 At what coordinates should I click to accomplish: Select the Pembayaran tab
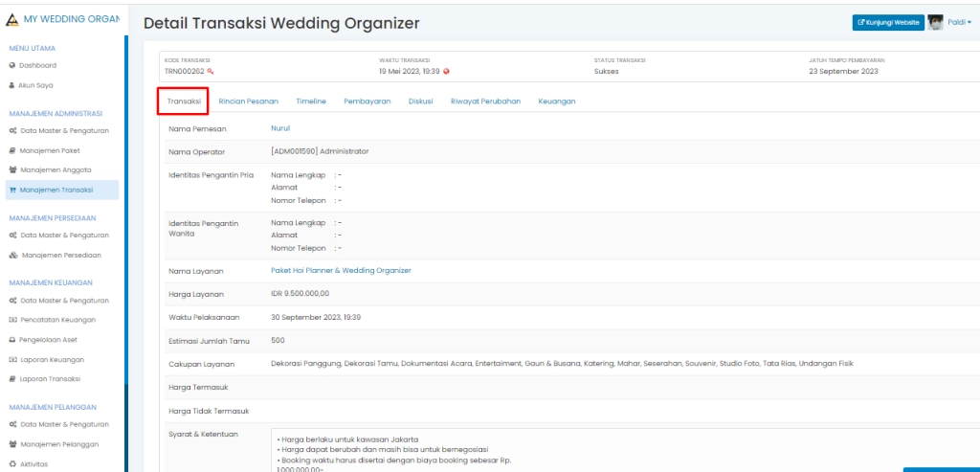367,101
